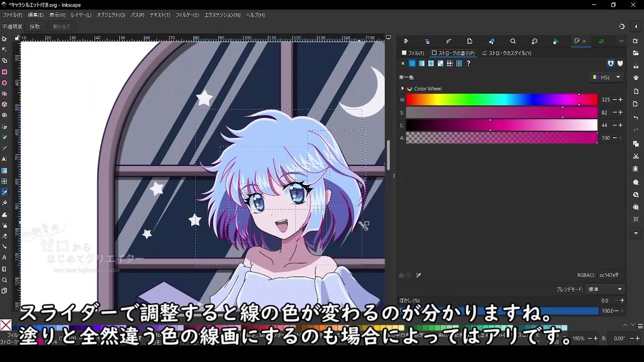Open the Layers dock tab

(427, 41)
